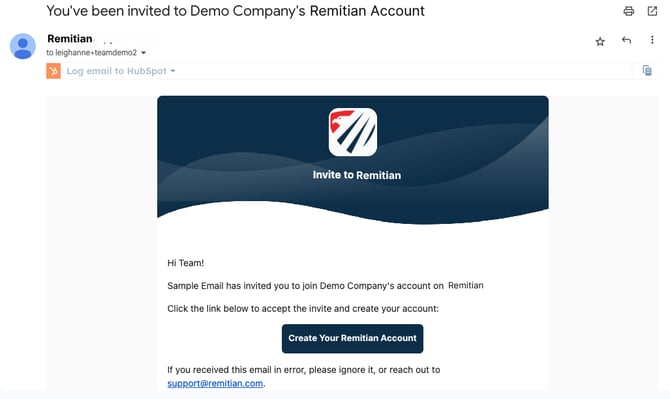Click the Sample Email invitation sentence

pyautogui.click(x=325, y=286)
